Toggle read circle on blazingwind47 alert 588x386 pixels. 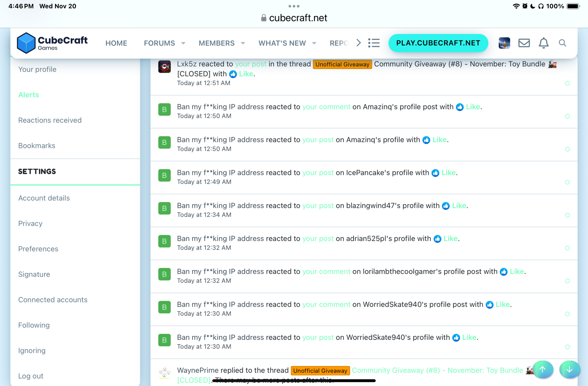pyautogui.click(x=567, y=215)
